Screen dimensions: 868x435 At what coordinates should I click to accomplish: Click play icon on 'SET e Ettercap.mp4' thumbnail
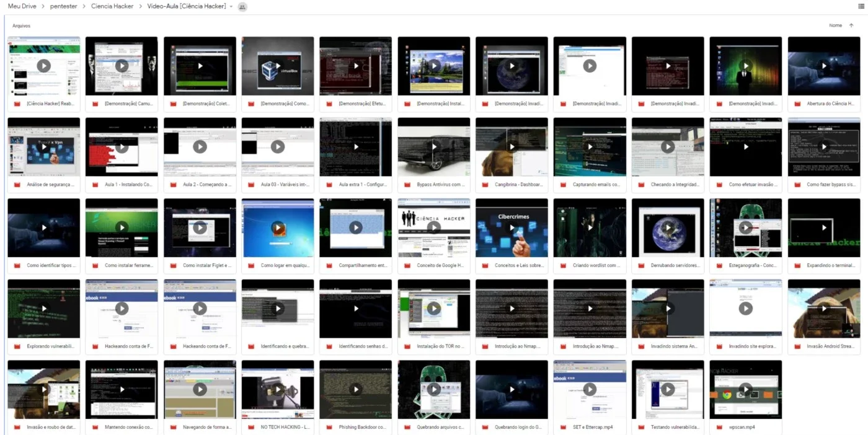coord(590,389)
